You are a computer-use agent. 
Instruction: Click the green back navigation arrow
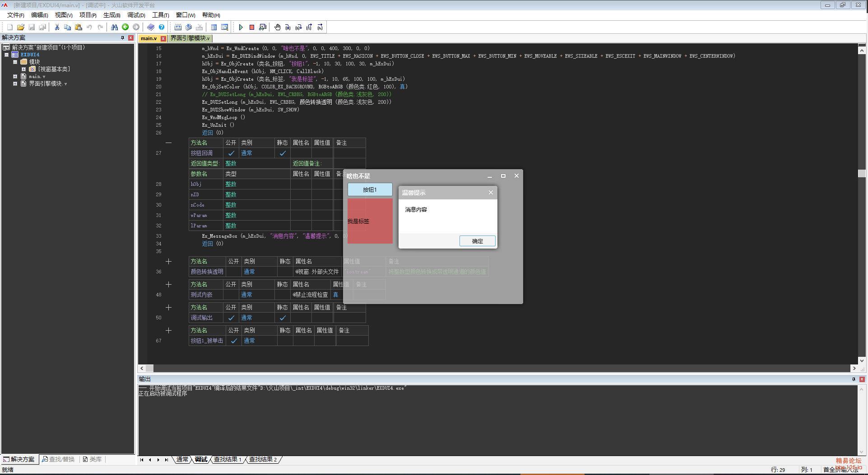click(125, 28)
